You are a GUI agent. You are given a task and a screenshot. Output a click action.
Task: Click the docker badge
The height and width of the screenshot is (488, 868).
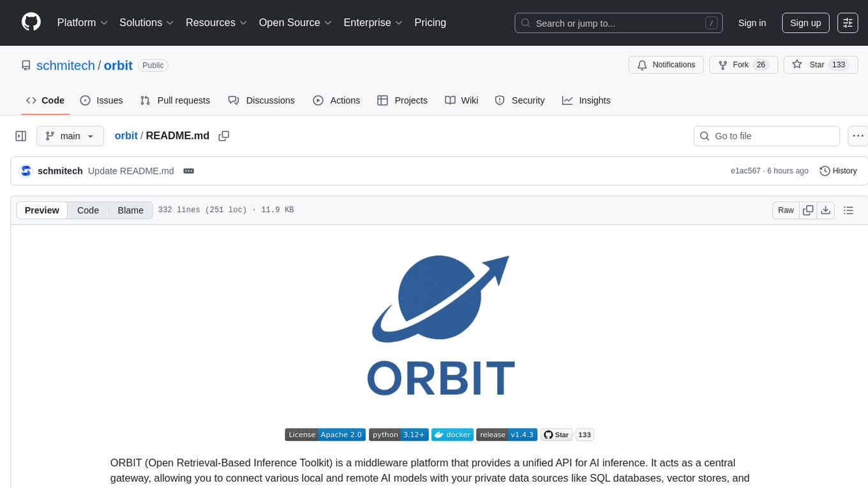click(x=453, y=435)
